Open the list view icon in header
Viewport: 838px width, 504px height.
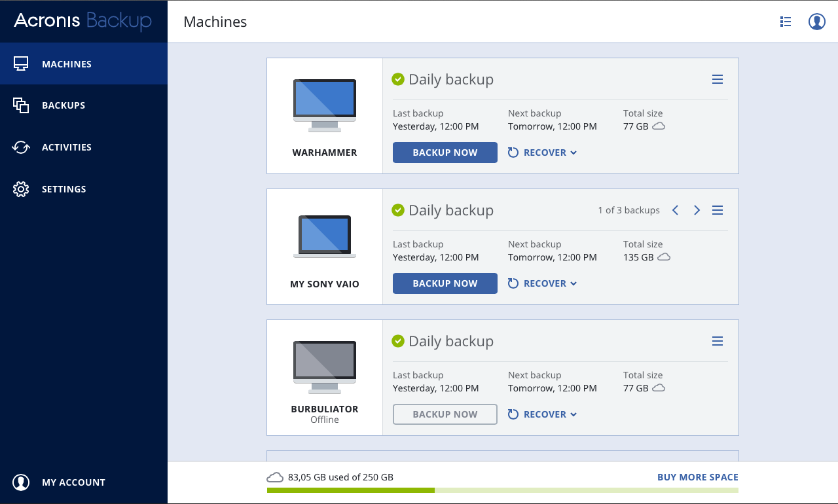coord(786,22)
